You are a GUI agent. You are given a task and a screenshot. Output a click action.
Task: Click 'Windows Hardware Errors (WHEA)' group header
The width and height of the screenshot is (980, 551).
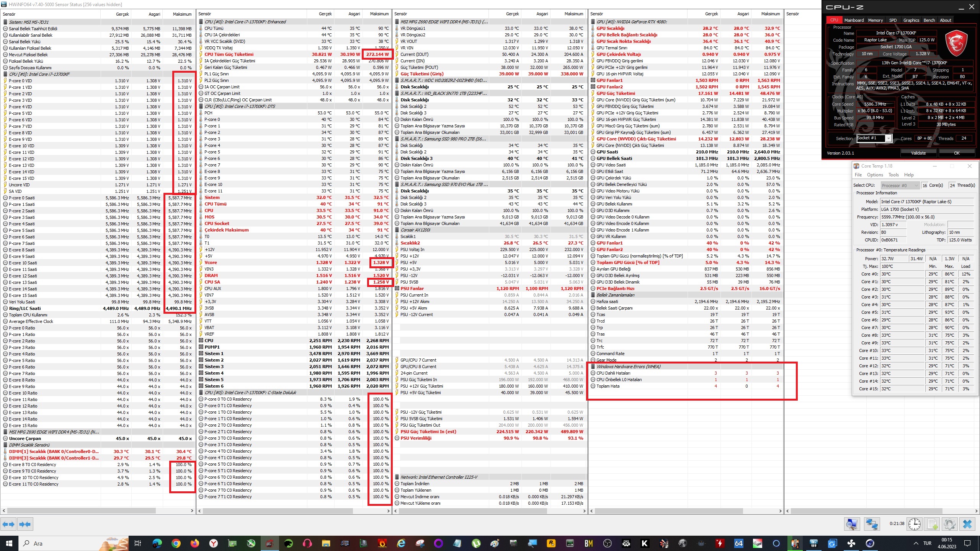[685, 367]
